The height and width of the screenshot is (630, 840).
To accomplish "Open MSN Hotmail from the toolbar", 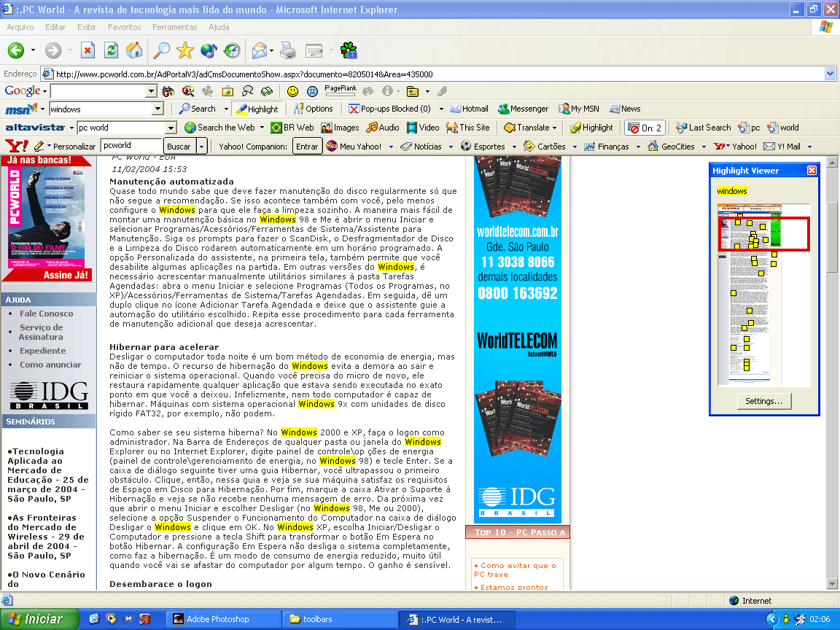I will tap(470, 109).
